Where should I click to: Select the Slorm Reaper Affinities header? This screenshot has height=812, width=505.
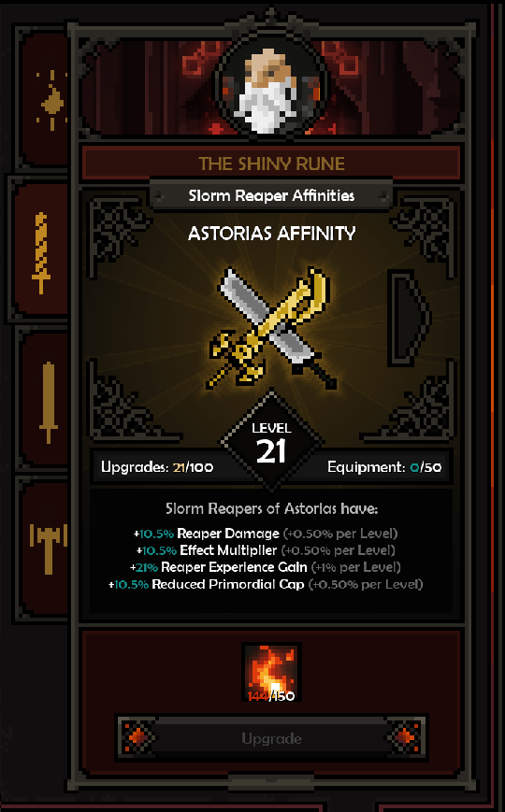pyautogui.click(x=271, y=195)
